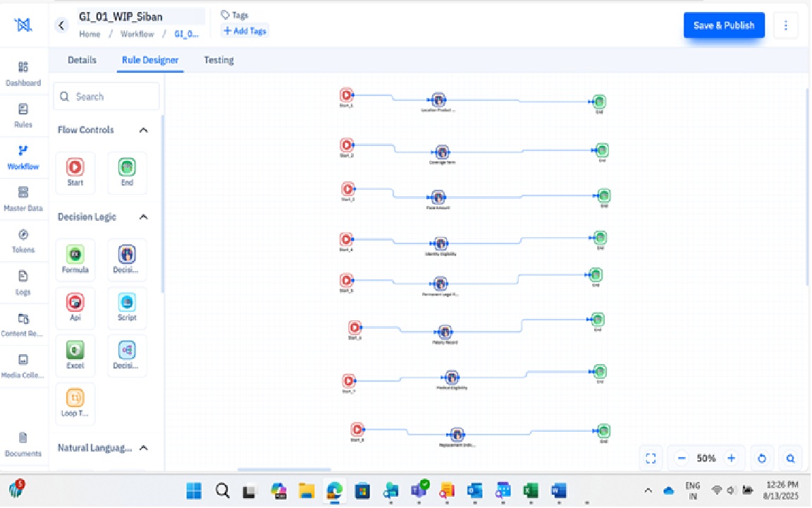This screenshot has height=508, width=812.
Task: Collapse the Natural Languag... section
Action: point(144,449)
